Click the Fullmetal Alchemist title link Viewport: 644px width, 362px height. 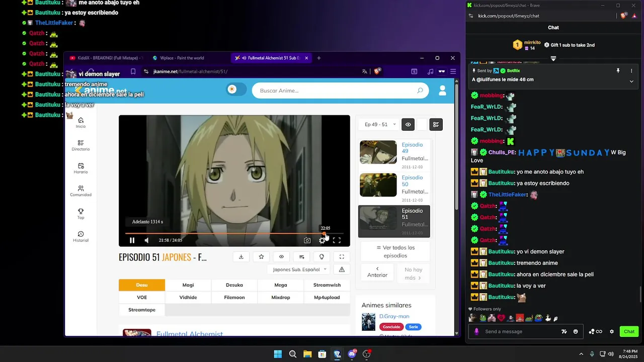(x=190, y=334)
